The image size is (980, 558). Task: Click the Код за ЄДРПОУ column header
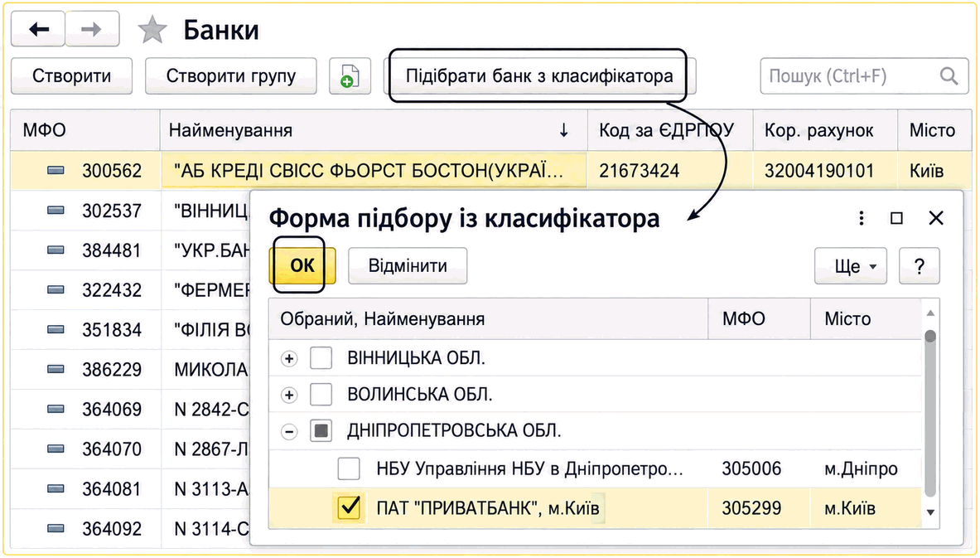[x=670, y=130]
